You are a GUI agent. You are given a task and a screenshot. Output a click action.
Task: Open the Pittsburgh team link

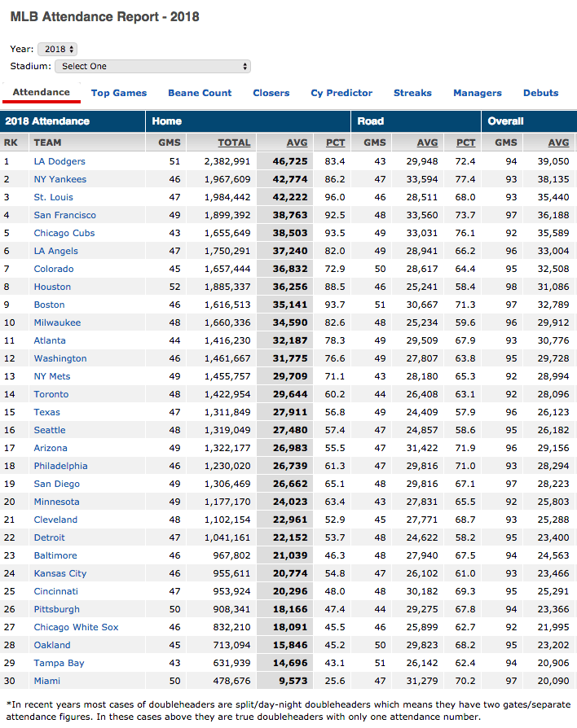coord(57,610)
